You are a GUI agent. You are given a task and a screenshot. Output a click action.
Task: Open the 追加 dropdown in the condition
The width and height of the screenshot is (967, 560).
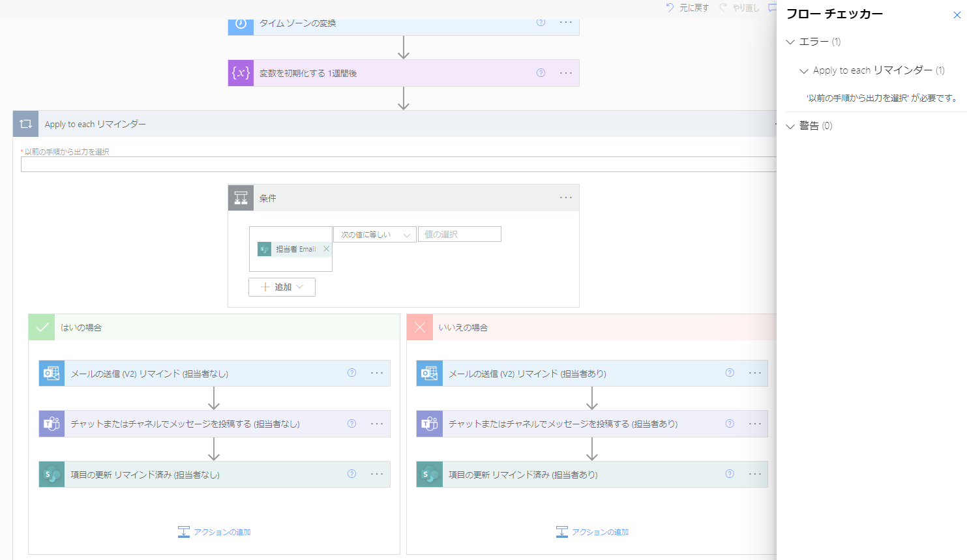(282, 287)
